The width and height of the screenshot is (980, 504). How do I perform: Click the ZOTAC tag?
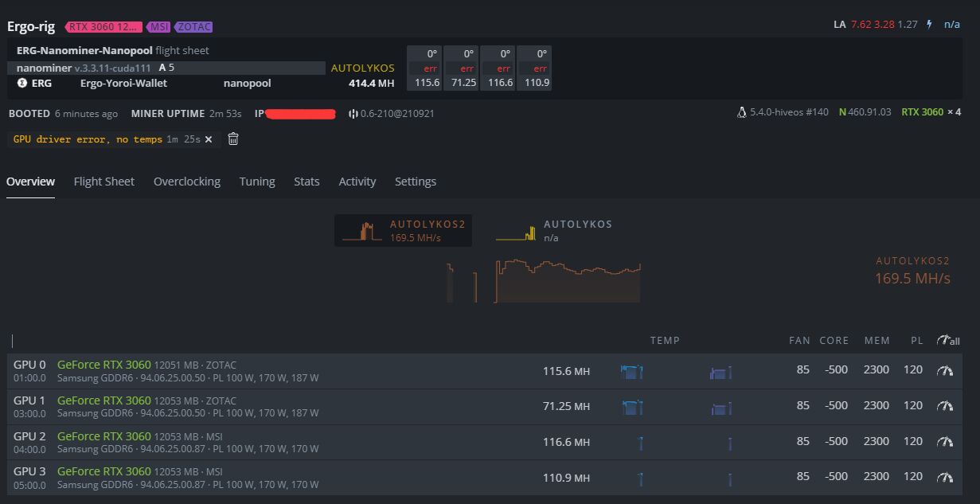pos(193,27)
